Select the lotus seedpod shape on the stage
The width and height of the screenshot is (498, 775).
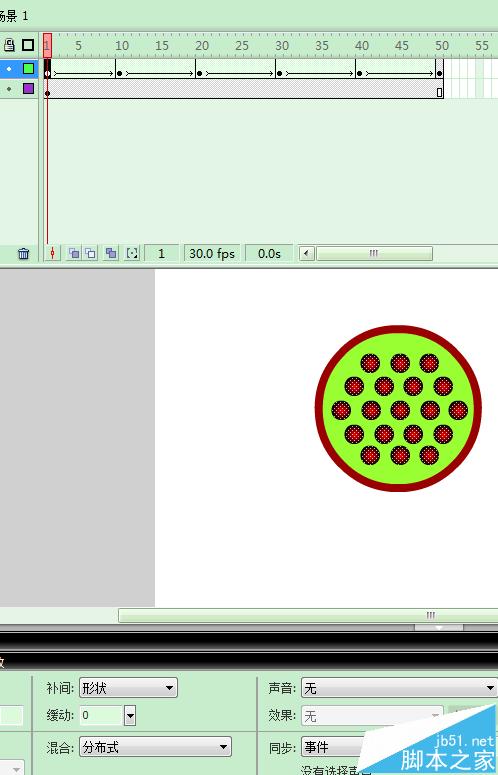point(398,409)
